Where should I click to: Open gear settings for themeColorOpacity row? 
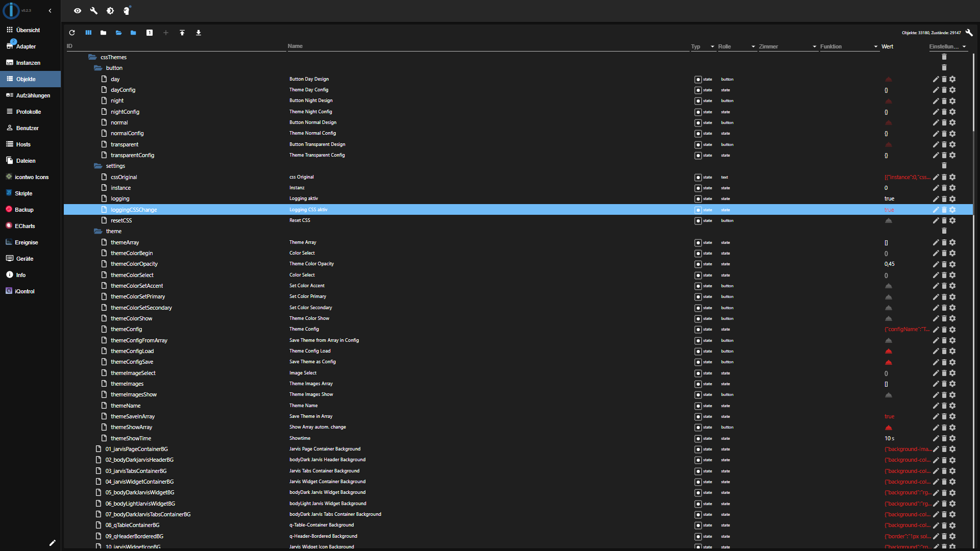[952, 264]
